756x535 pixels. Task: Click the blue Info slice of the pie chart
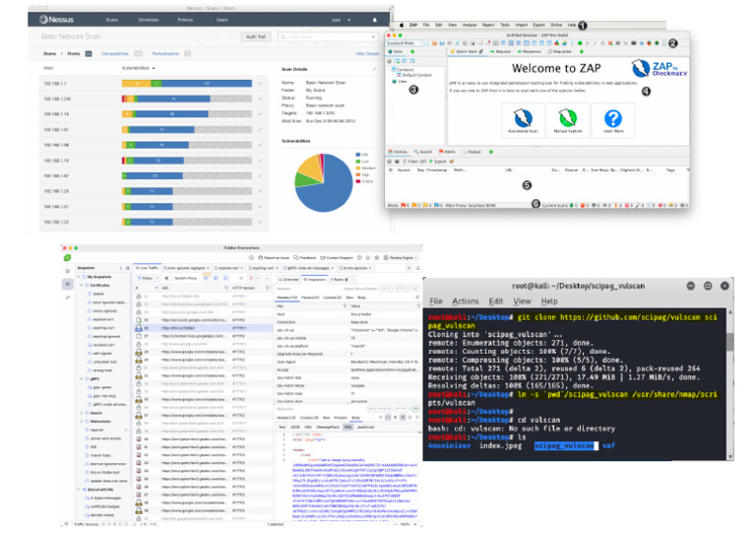pyautogui.click(x=328, y=190)
